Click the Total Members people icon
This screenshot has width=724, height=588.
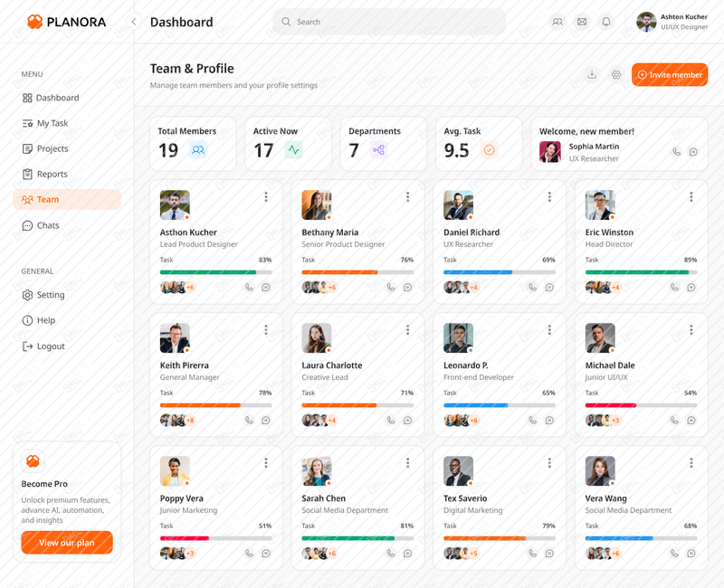pyautogui.click(x=198, y=150)
